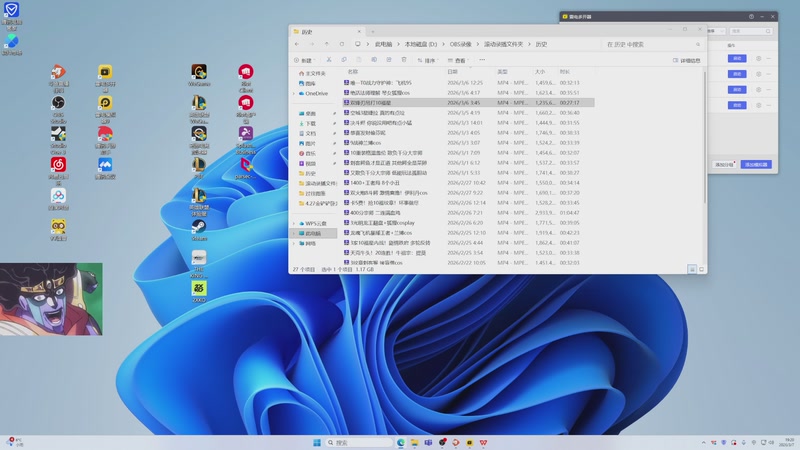800x450 pixels.
Task: Expand the OneDrive tree node
Action: (x=293, y=93)
